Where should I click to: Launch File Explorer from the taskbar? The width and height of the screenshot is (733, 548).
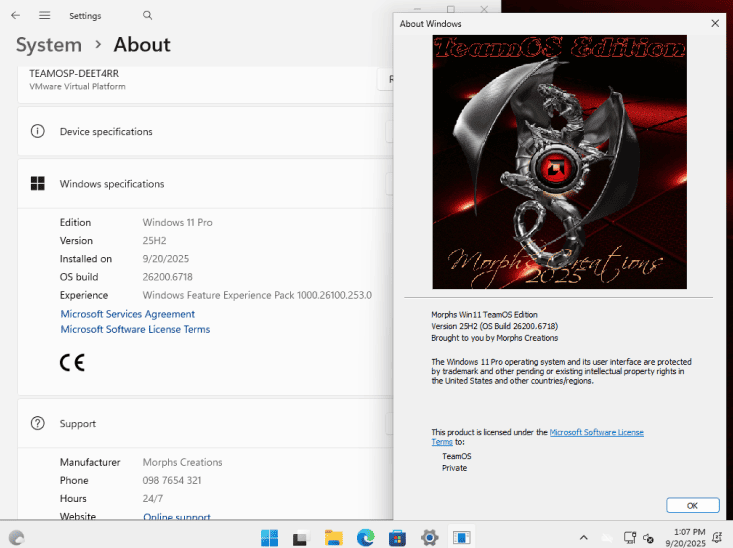click(x=333, y=538)
